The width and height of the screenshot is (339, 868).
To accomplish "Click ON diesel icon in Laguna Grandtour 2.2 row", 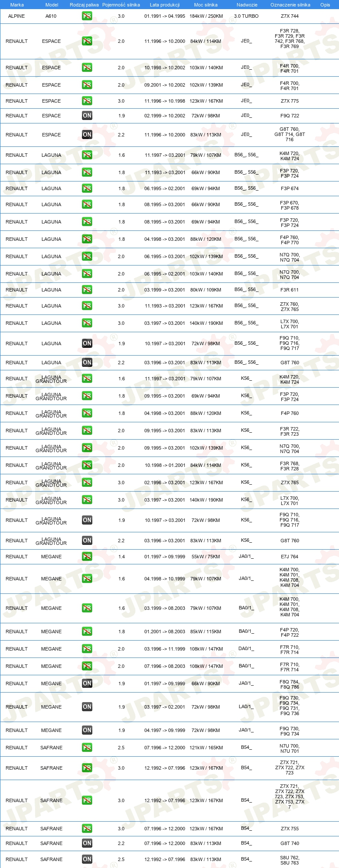I will tap(87, 541).
